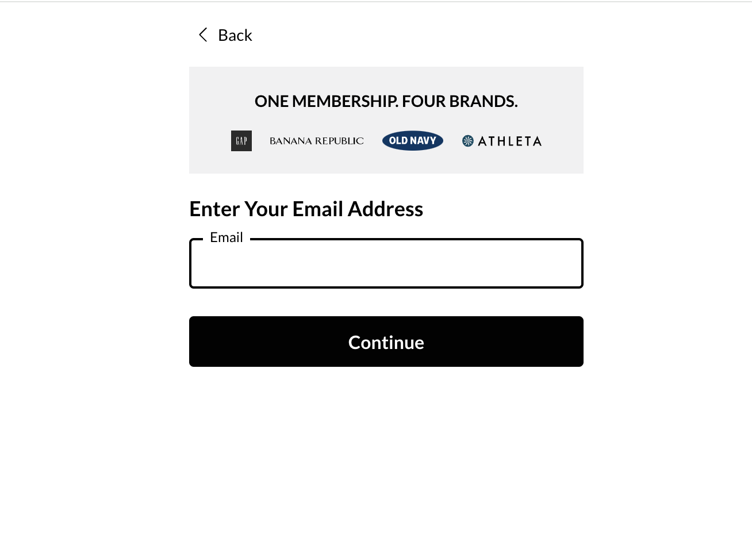Screen dimensions: 752x560
Task: Click the word 'BANANA' in the logo
Action: [291, 141]
